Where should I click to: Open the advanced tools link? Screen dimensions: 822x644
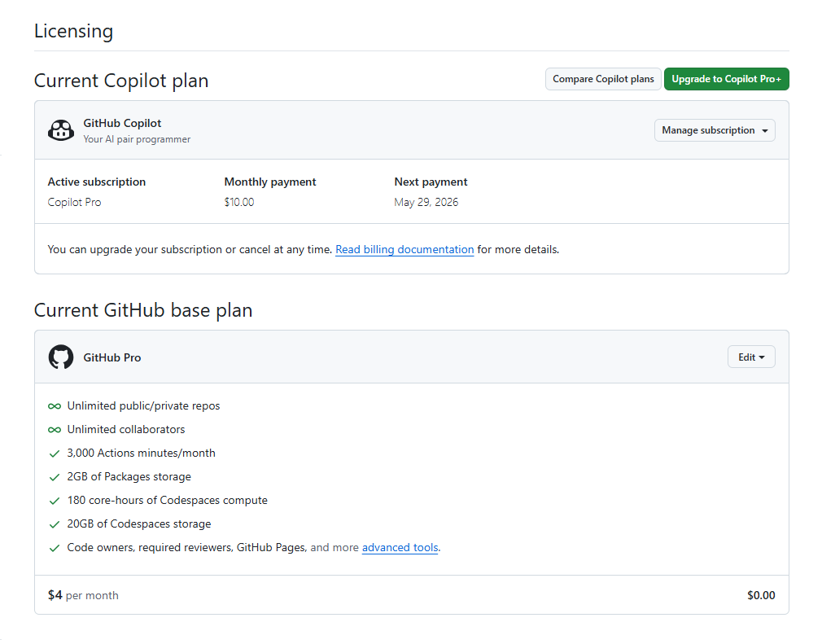(400, 547)
